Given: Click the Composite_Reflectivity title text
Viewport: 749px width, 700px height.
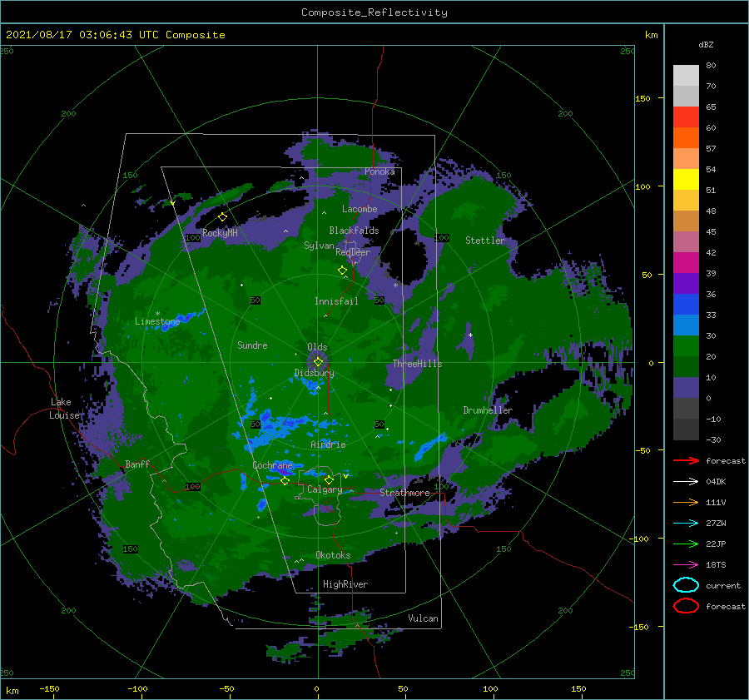Looking at the screenshot, I should [374, 12].
